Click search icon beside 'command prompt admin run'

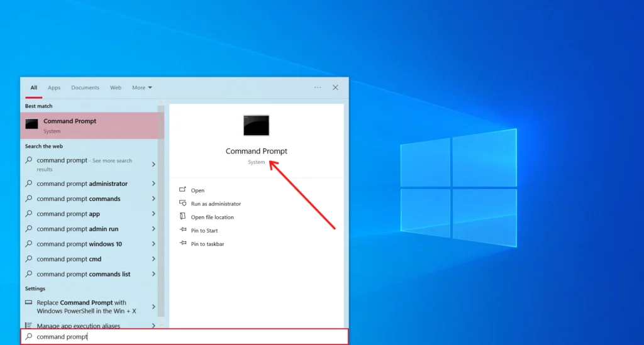29,229
